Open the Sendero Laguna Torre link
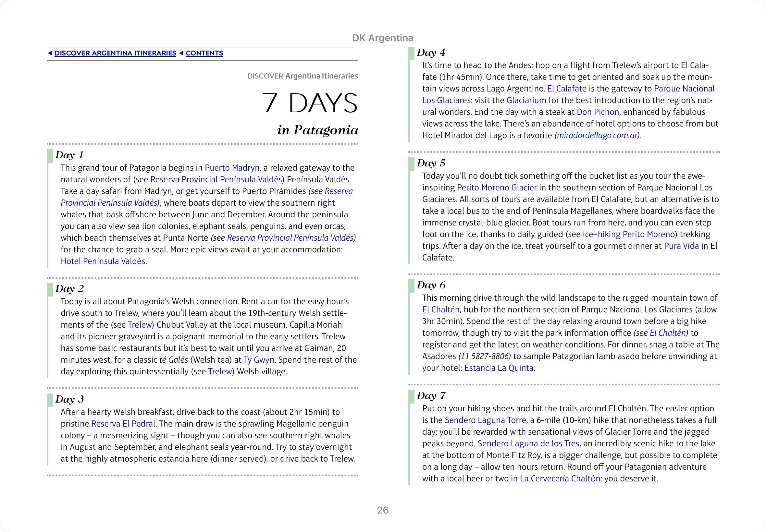The image size is (766, 532). pyautogui.click(x=485, y=420)
